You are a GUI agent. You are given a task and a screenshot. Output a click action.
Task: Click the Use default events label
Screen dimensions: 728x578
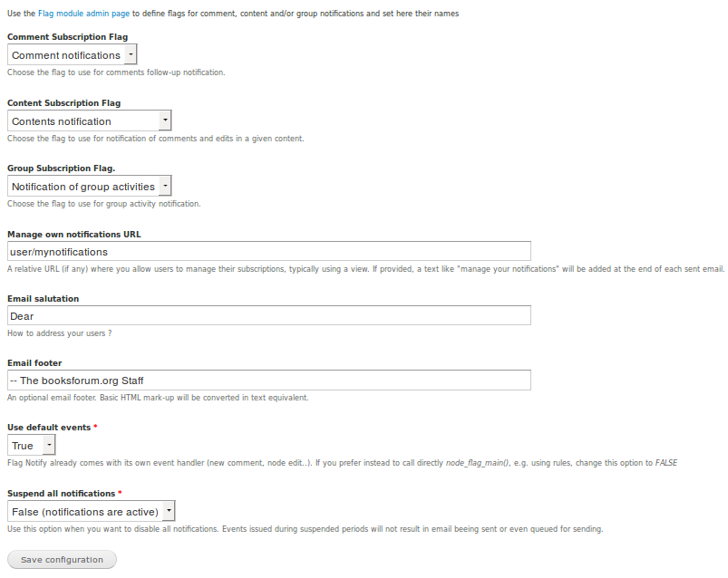pyautogui.click(x=49, y=427)
